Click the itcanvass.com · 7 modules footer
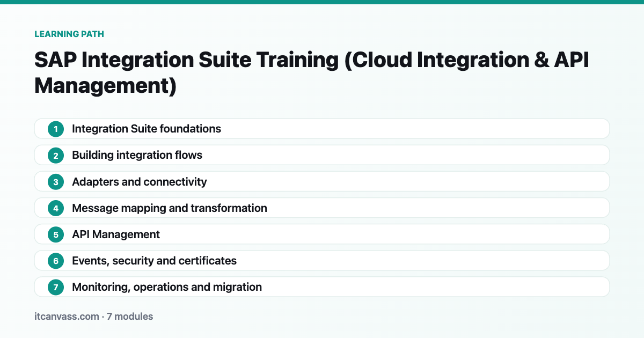The height and width of the screenshot is (338, 644). pos(94,317)
